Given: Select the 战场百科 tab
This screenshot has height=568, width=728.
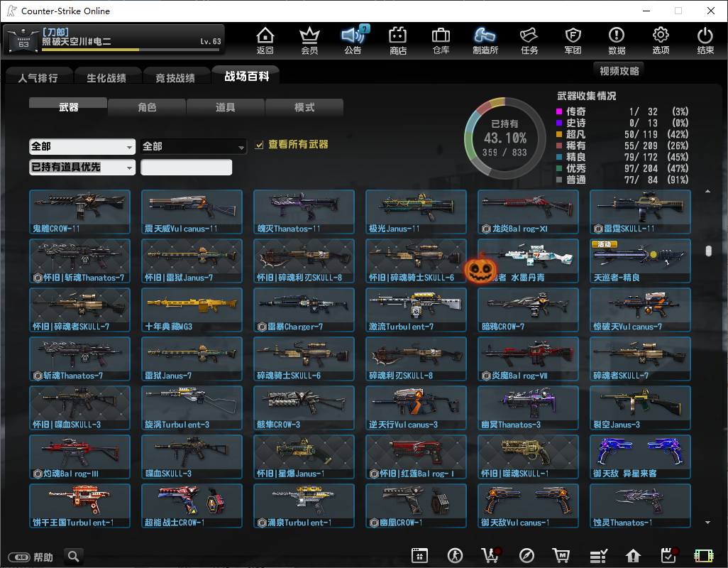Looking at the screenshot, I should click(246, 76).
